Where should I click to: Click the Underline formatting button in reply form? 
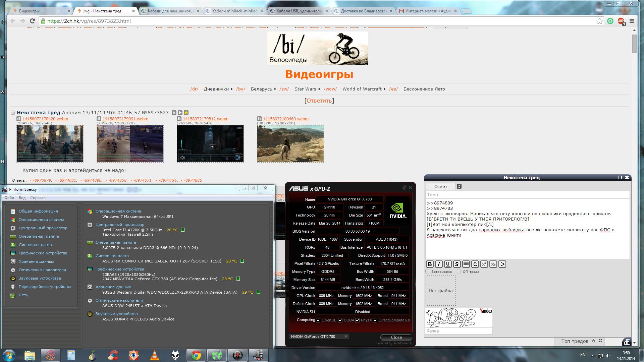[448, 264]
